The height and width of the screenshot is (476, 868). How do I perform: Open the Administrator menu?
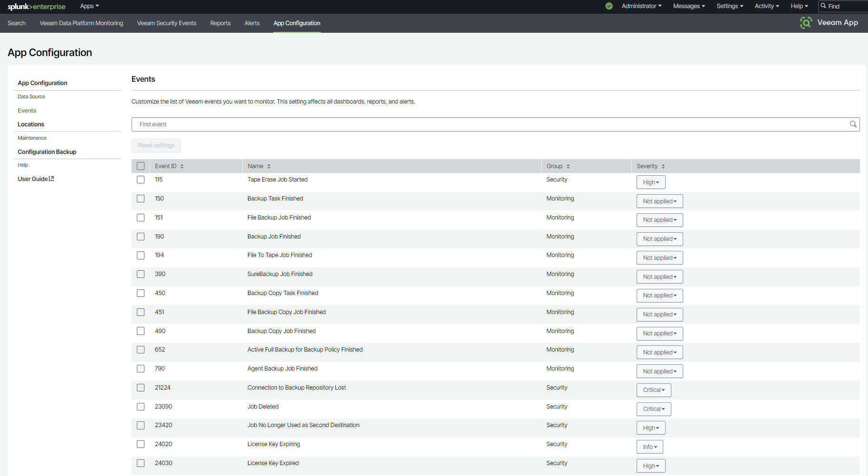[x=641, y=6]
